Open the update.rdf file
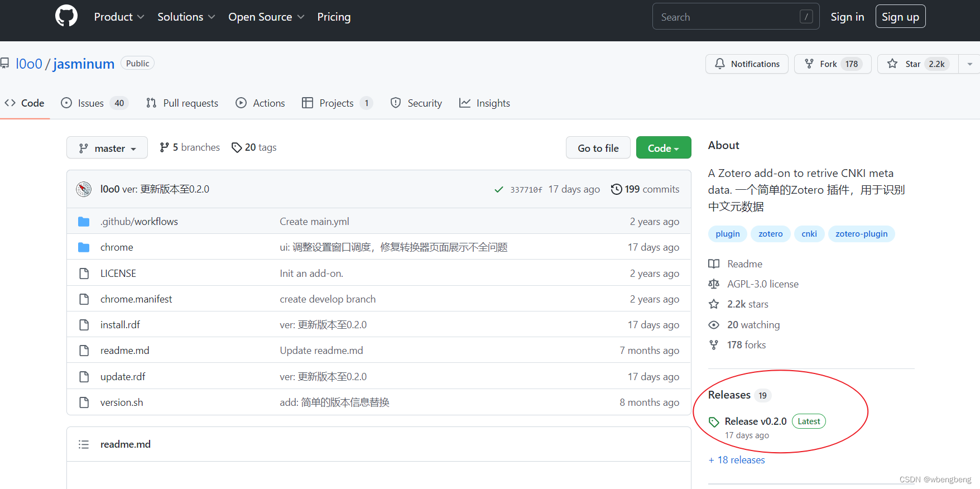Screen dimensions: 980x489 click(123, 377)
